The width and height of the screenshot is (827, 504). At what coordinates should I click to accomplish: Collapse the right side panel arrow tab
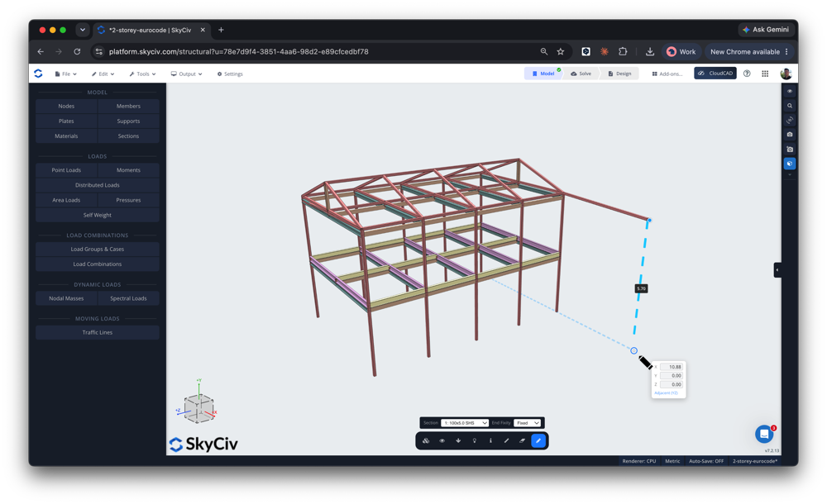pos(777,270)
